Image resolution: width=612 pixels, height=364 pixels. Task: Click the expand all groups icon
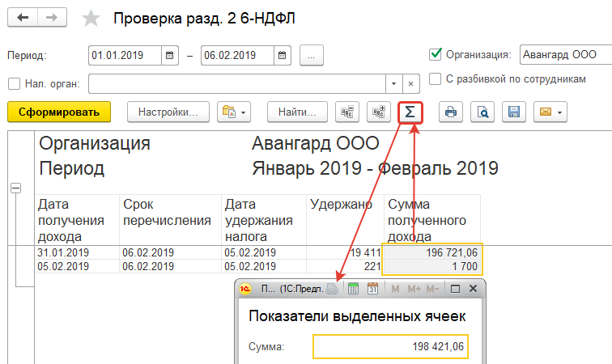coord(379,112)
